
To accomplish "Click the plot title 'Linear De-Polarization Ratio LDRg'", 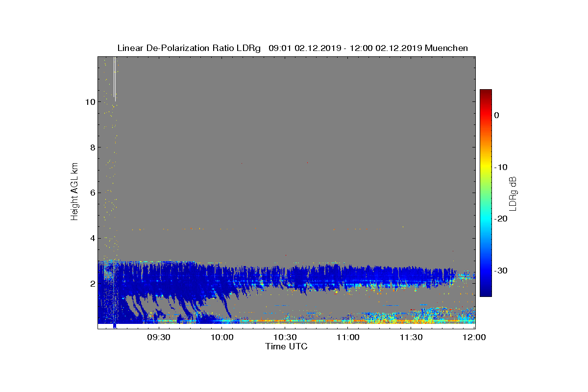I will 189,48.
